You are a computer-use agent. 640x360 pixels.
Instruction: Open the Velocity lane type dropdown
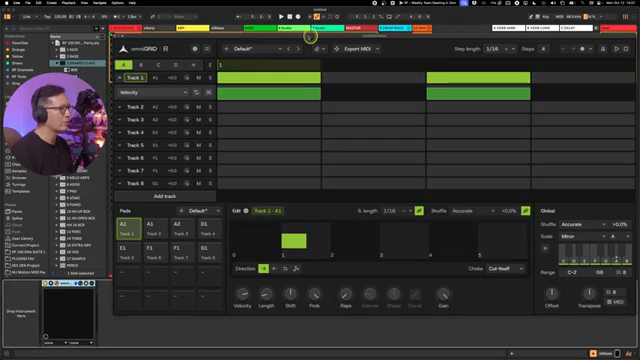point(153,93)
